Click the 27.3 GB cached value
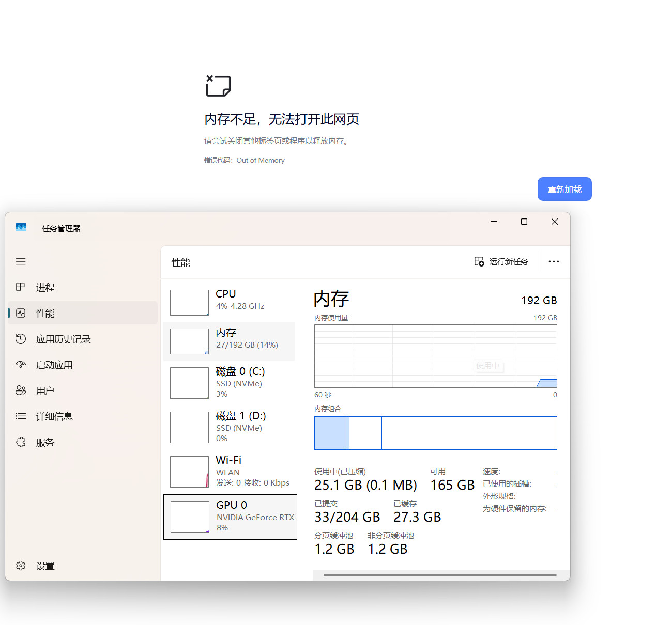 417,517
